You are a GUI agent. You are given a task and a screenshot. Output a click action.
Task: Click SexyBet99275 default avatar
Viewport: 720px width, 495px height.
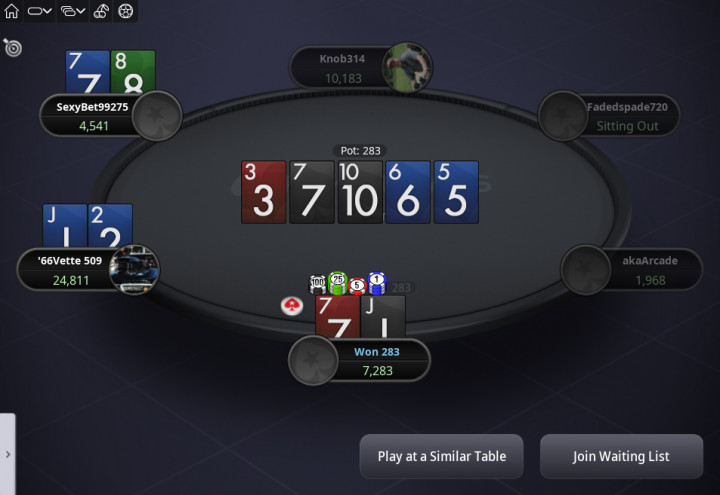pos(157,116)
